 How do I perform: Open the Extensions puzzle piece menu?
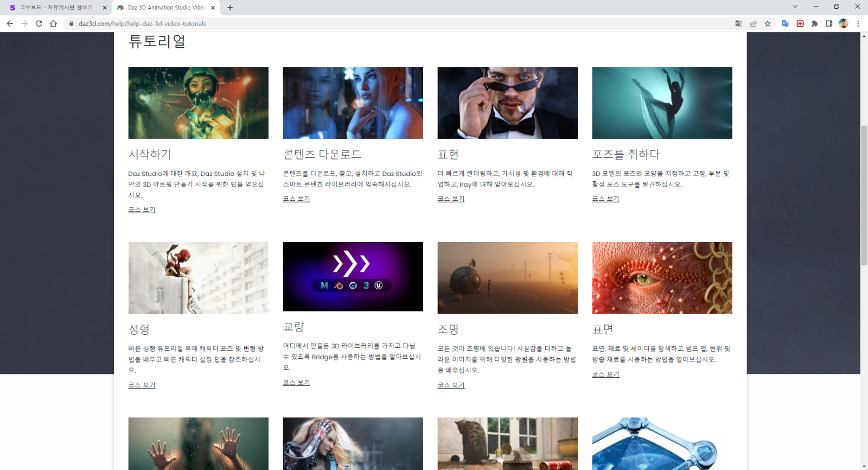(x=814, y=23)
